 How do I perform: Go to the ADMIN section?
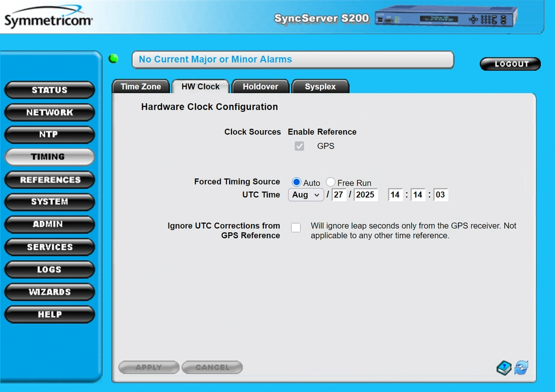pyautogui.click(x=49, y=225)
